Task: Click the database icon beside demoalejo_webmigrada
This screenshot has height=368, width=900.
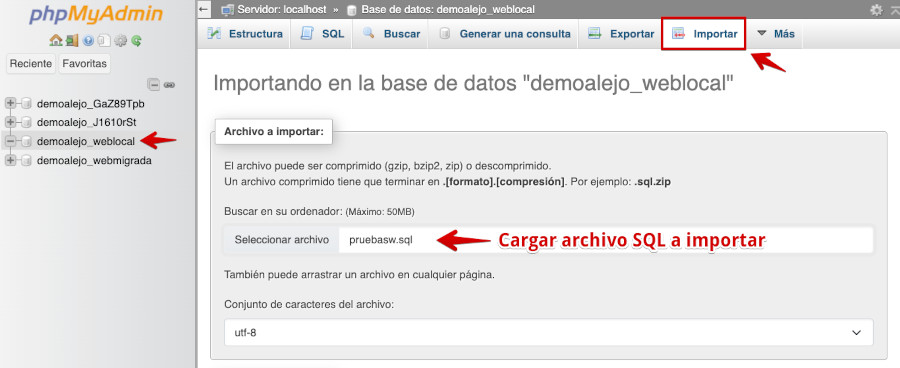Action: tap(26, 161)
